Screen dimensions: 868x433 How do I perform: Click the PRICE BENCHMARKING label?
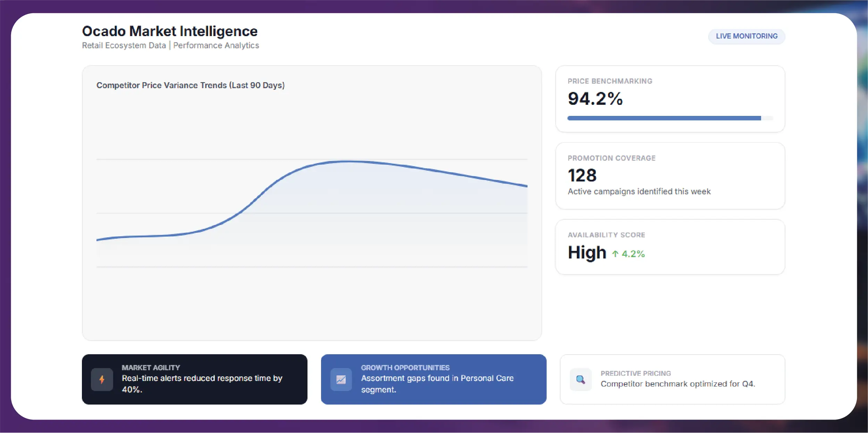point(610,81)
